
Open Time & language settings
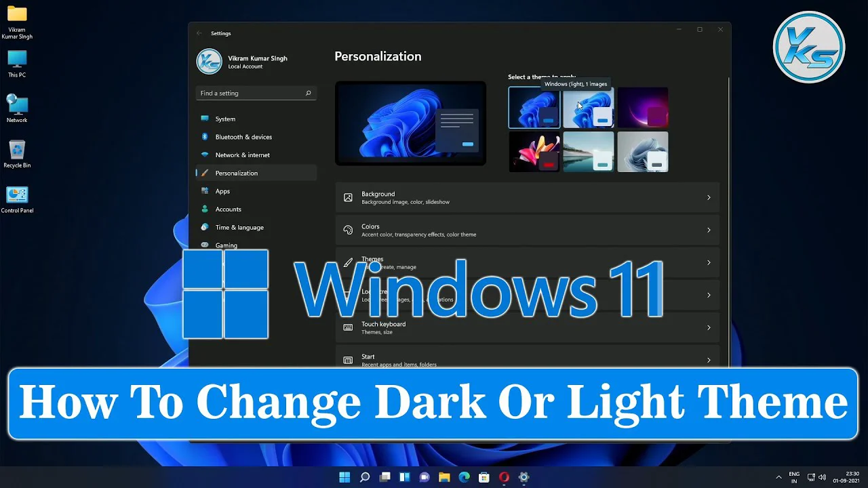(x=239, y=228)
